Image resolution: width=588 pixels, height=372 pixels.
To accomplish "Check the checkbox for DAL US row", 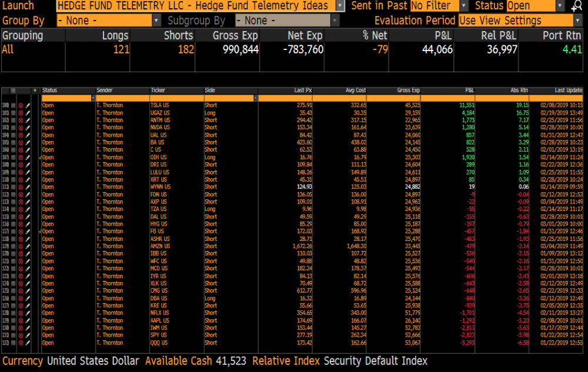I will click(13, 217).
